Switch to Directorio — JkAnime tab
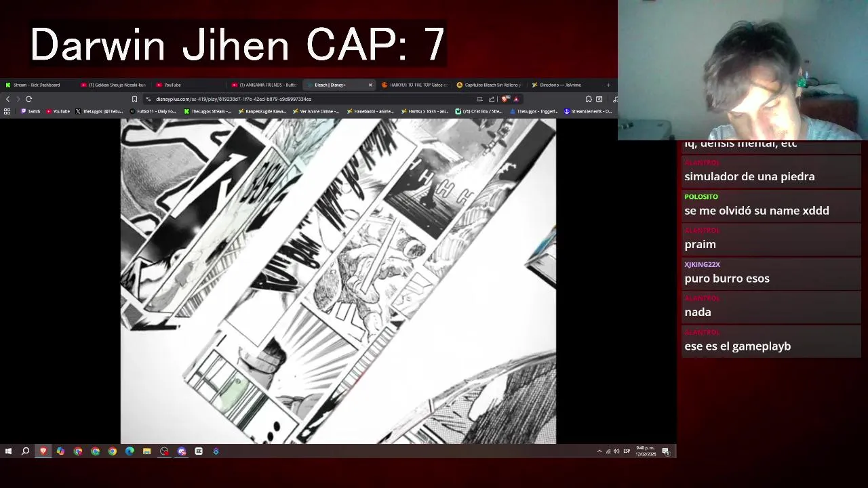 (x=565, y=85)
